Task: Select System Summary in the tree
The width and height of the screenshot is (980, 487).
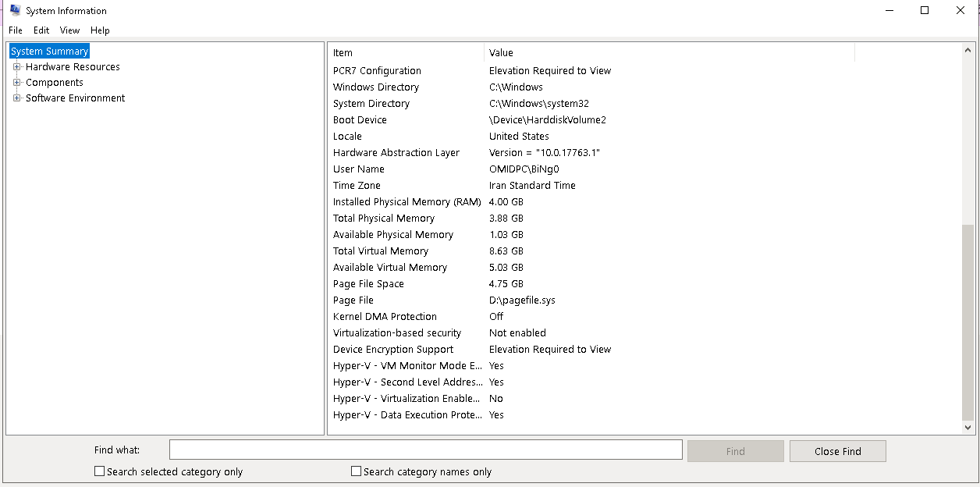Action: click(50, 52)
